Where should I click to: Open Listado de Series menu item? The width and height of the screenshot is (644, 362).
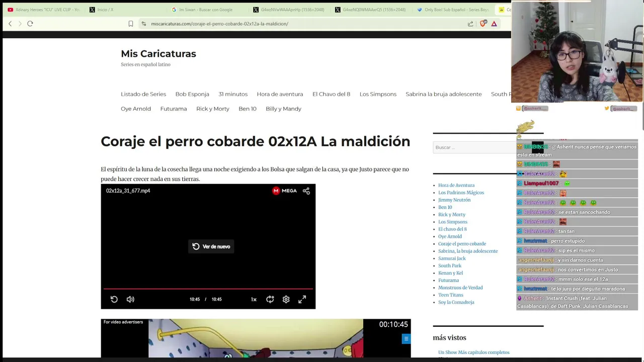point(143,94)
